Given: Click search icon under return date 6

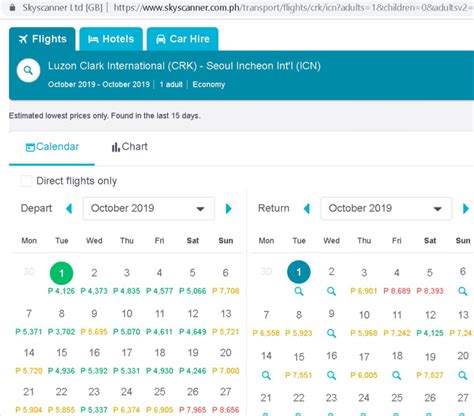Looking at the screenshot, I should 463,291.
